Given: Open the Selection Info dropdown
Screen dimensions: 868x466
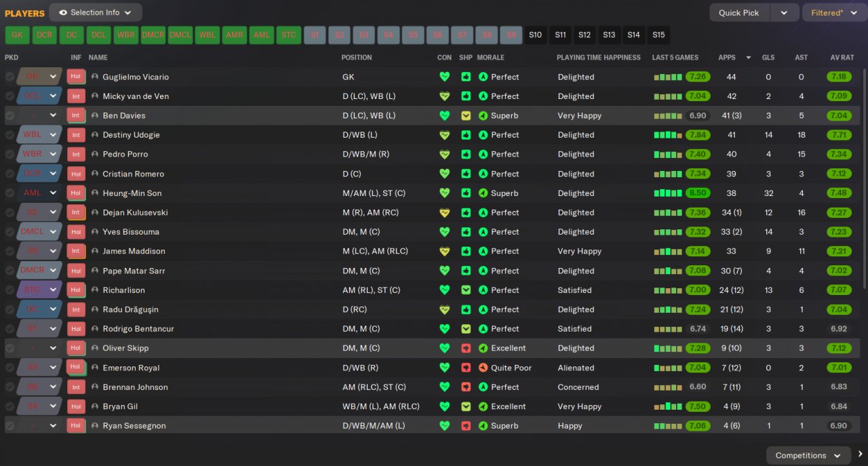Looking at the screenshot, I should [x=96, y=12].
